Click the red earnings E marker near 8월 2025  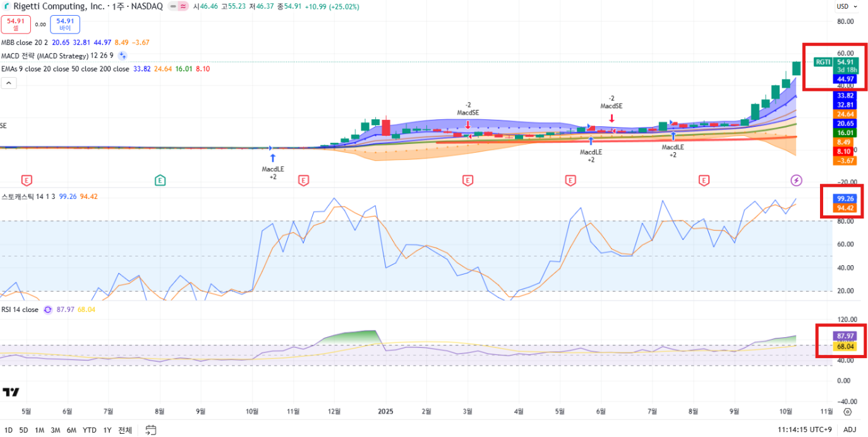tap(704, 181)
